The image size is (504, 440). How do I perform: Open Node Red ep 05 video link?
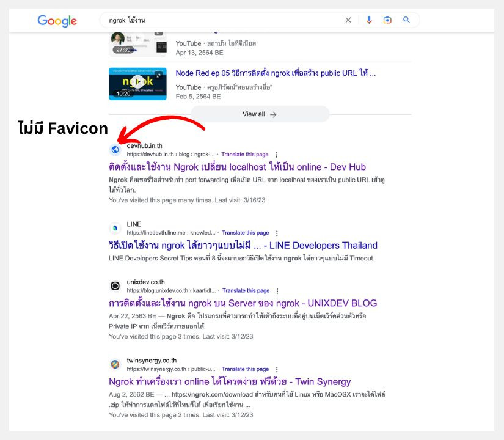click(x=276, y=73)
